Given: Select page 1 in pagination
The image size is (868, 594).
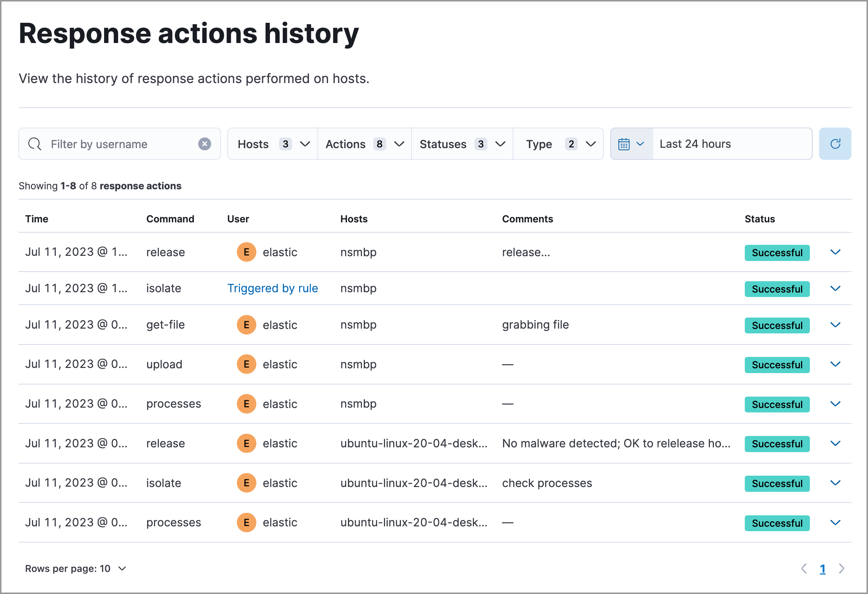Looking at the screenshot, I should (823, 568).
